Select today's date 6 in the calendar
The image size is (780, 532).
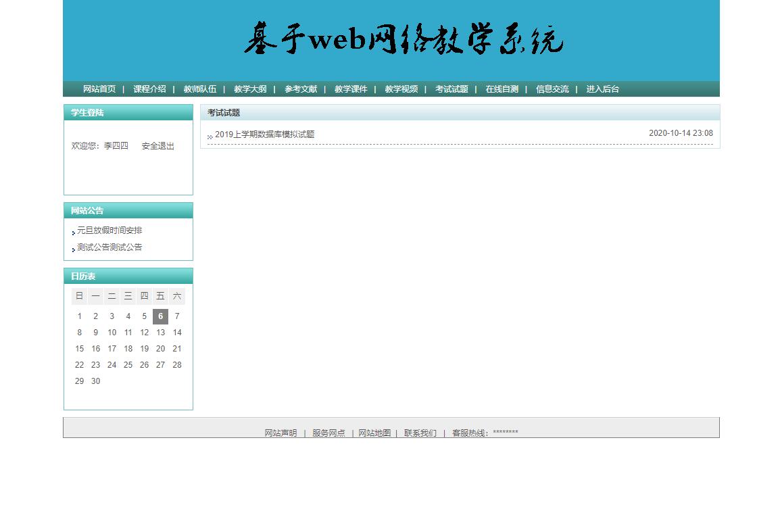160,316
